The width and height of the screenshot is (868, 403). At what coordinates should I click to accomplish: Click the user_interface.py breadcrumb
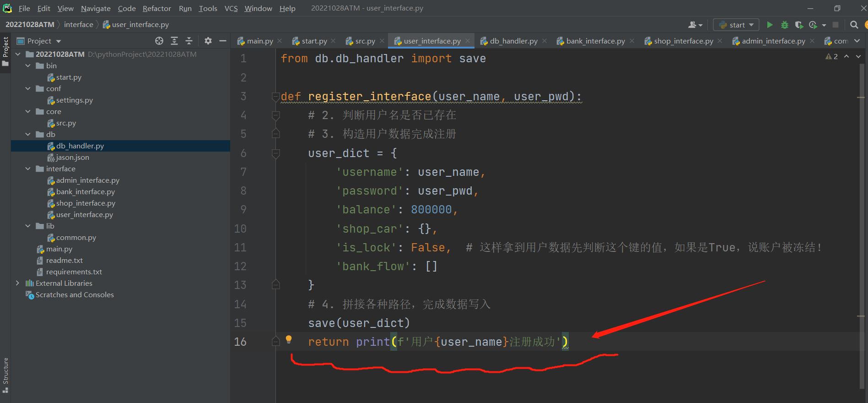(136, 25)
